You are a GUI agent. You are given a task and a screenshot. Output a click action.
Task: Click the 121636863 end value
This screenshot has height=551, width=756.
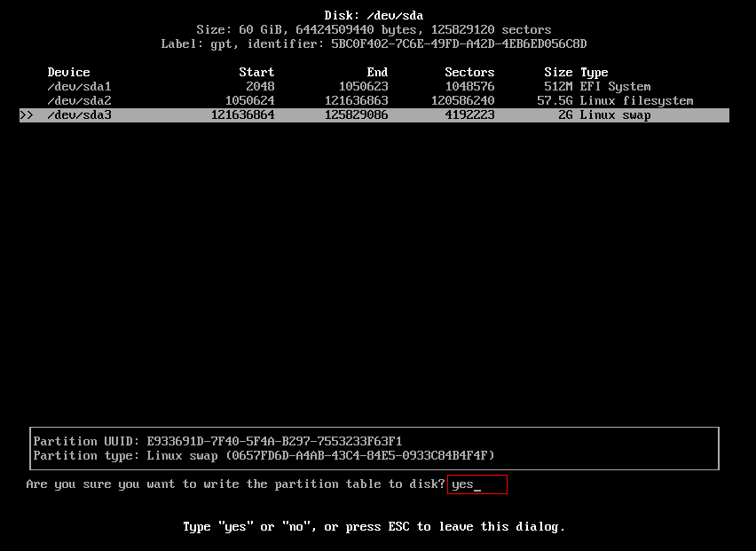[357, 101]
